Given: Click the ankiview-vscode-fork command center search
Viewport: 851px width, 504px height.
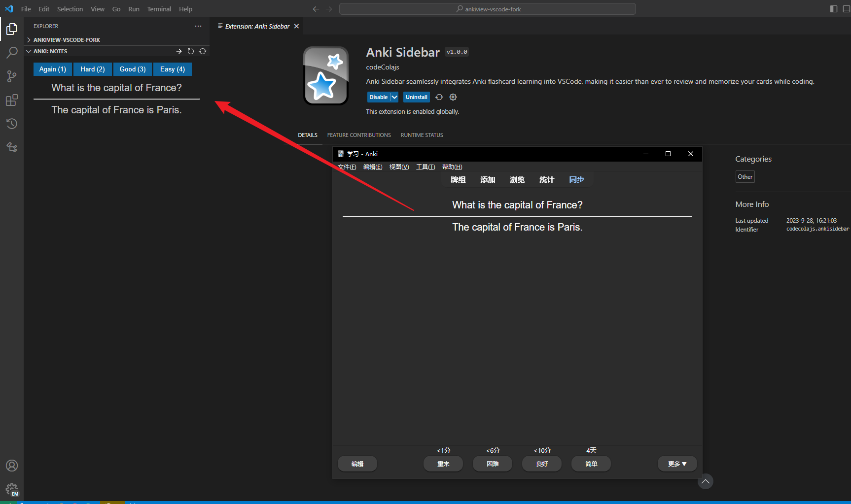Looking at the screenshot, I should click(x=488, y=9).
